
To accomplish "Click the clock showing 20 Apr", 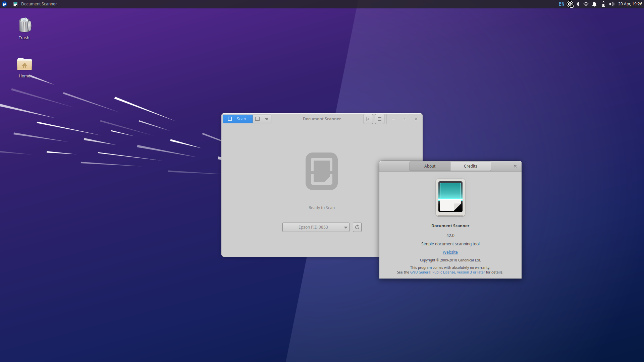I will pos(631,4).
